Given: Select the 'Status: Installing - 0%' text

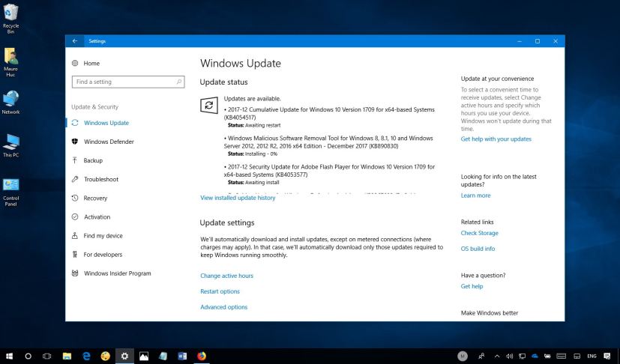Looking at the screenshot, I should [253, 154].
